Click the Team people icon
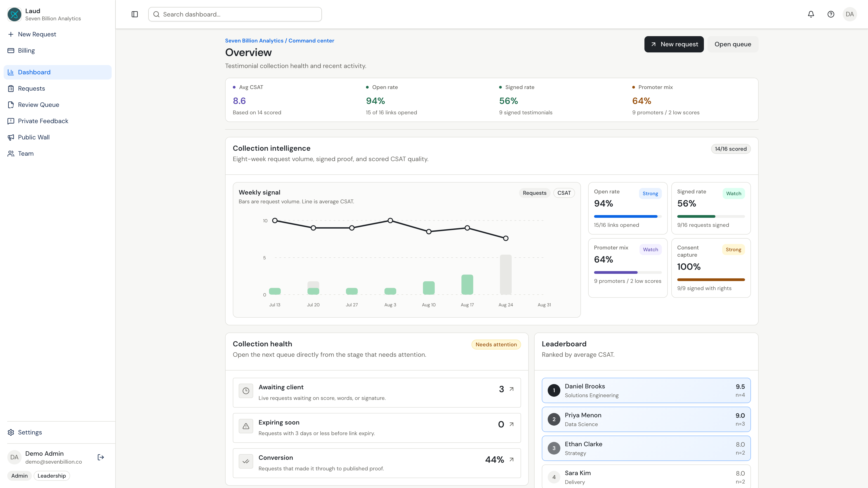 (x=11, y=154)
